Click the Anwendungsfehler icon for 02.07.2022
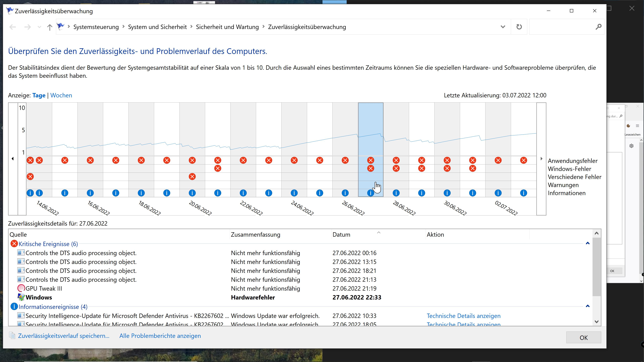The height and width of the screenshot is (362, 644). point(498,160)
